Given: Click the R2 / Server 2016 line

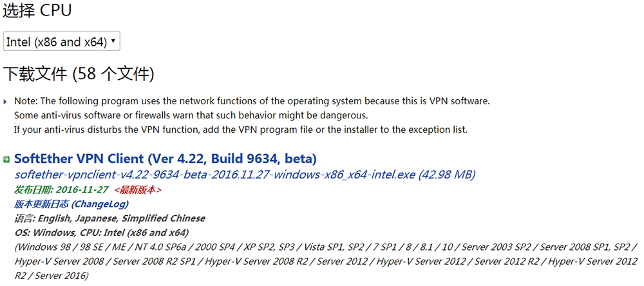Looking at the screenshot, I should click(x=52, y=276).
